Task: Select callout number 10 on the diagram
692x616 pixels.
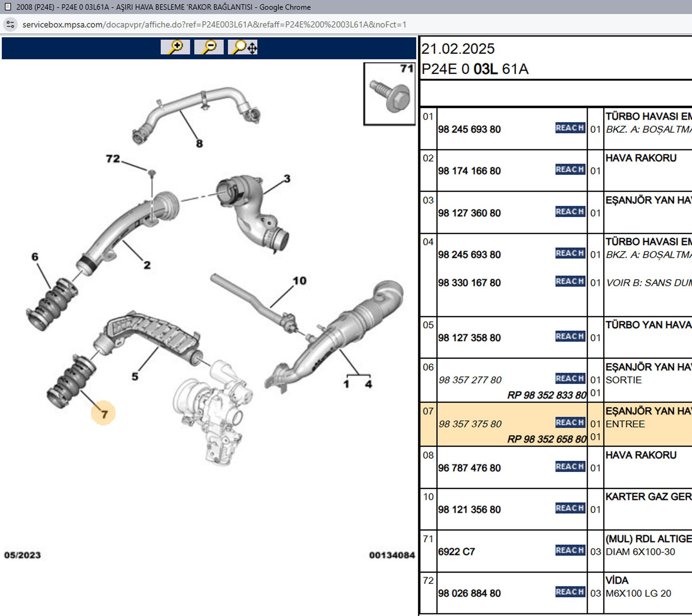Action: [x=299, y=281]
